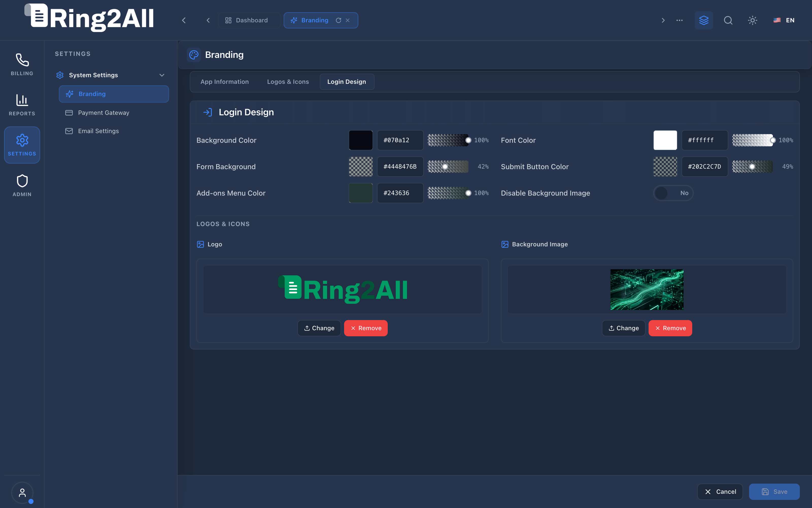Switch to the Logos & Icons tab
The image size is (812, 508).
click(288, 82)
